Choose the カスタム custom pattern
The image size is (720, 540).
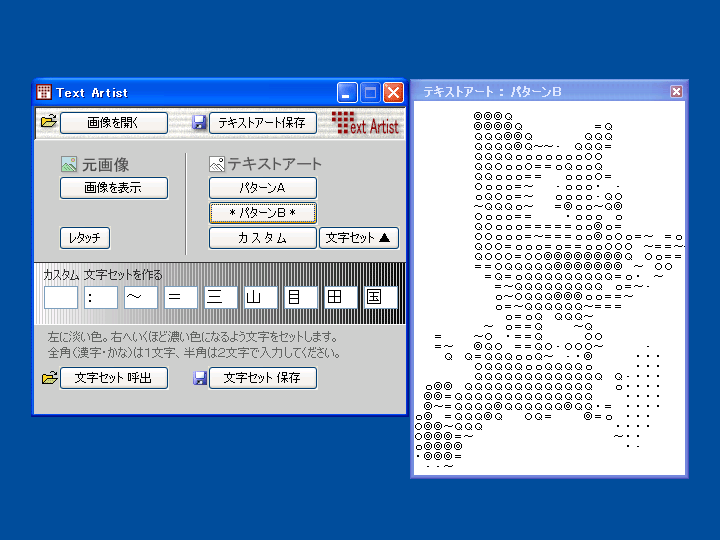(x=262, y=238)
